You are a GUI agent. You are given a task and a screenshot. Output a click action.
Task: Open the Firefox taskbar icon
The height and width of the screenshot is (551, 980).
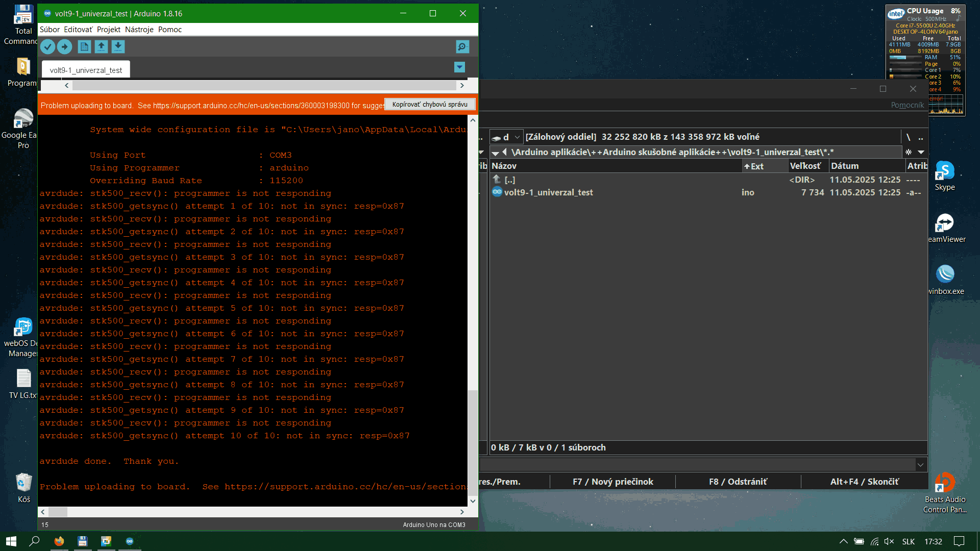59,541
